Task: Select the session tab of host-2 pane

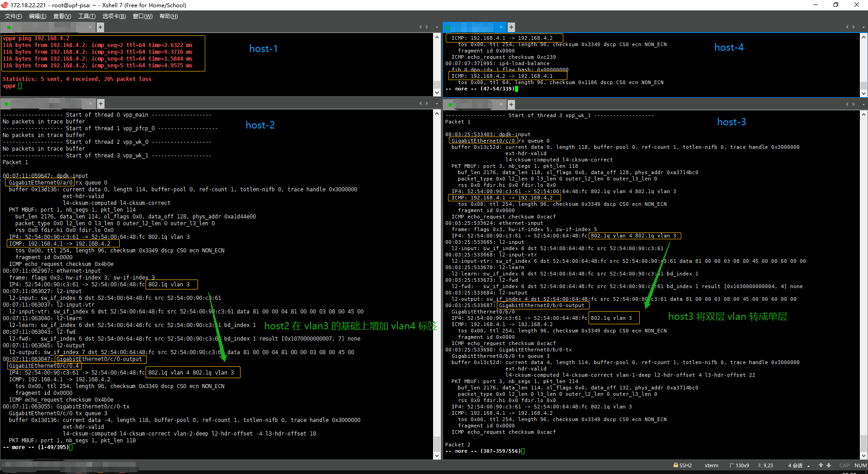Action: [48, 104]
